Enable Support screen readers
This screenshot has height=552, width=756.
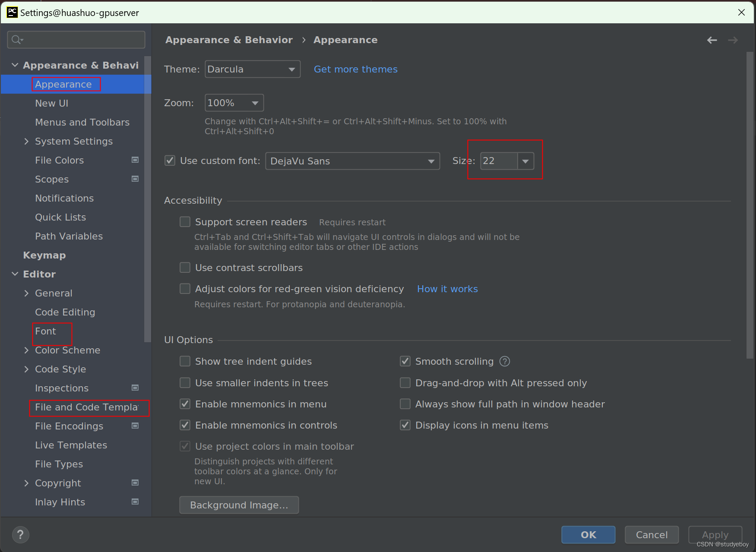pyautogui.click(x=185, y=222)
